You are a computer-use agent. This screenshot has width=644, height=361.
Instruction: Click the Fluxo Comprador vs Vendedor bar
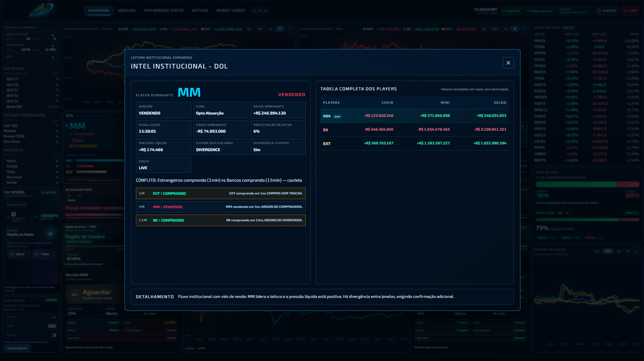[x=587, y=184]
